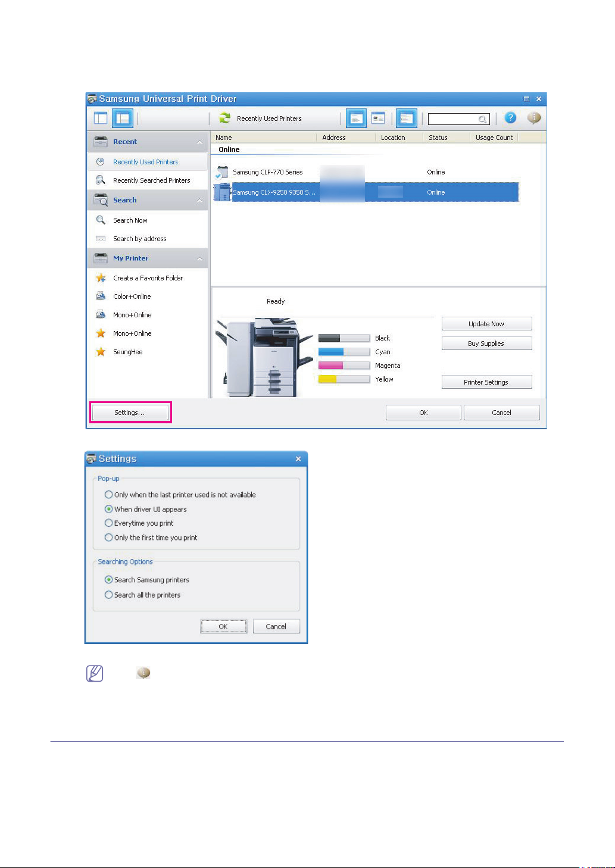Click the magnifier icon in search box
The width and height of the screenshot is (615, 868).
point(482,120)
